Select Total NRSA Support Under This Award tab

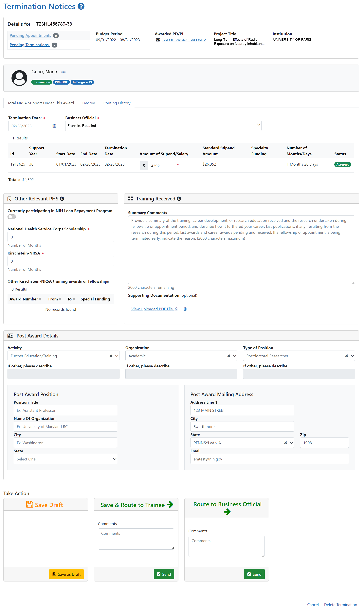tap(41, 103)
